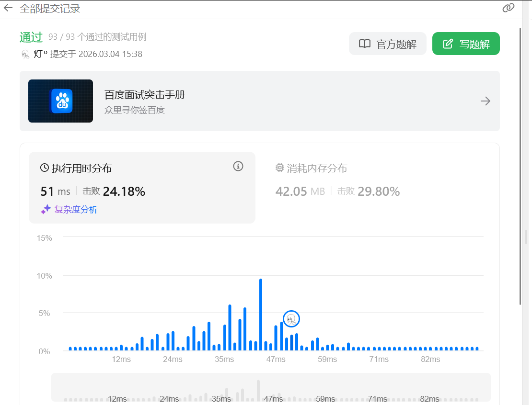The height and width of the screenshot is (405, 532).
Task: Click the submitter avatar beside 灯°
Action: point(26,54)
